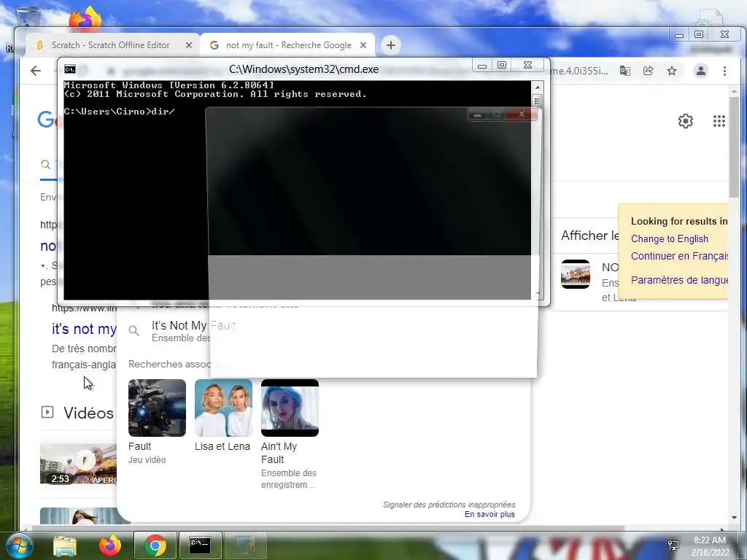Switch to Scratch Offline Editor tab
Viewport: 747px width, 560px height.
point(112,45)
